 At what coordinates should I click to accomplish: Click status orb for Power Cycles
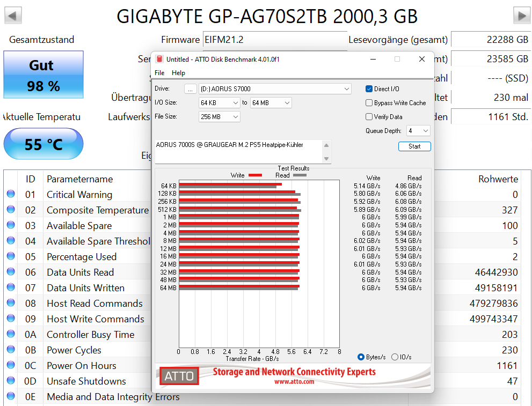tap(11, 349)
